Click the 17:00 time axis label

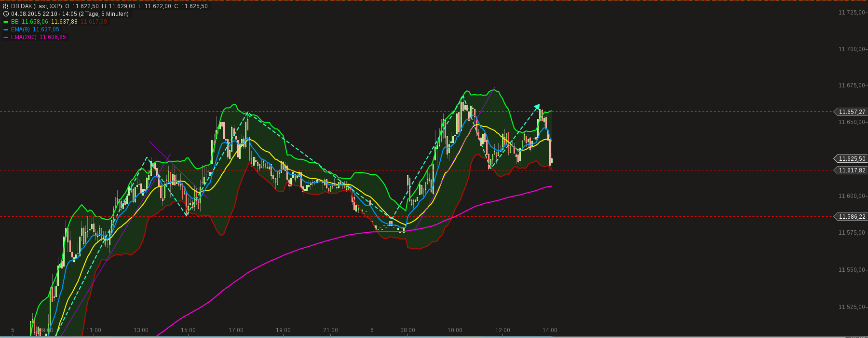(x=236, y=330)
